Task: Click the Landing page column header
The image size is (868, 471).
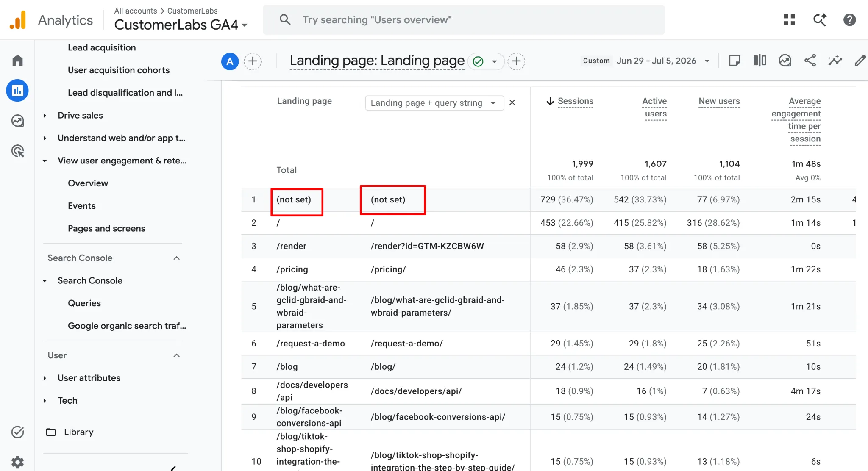Action: 304,101
